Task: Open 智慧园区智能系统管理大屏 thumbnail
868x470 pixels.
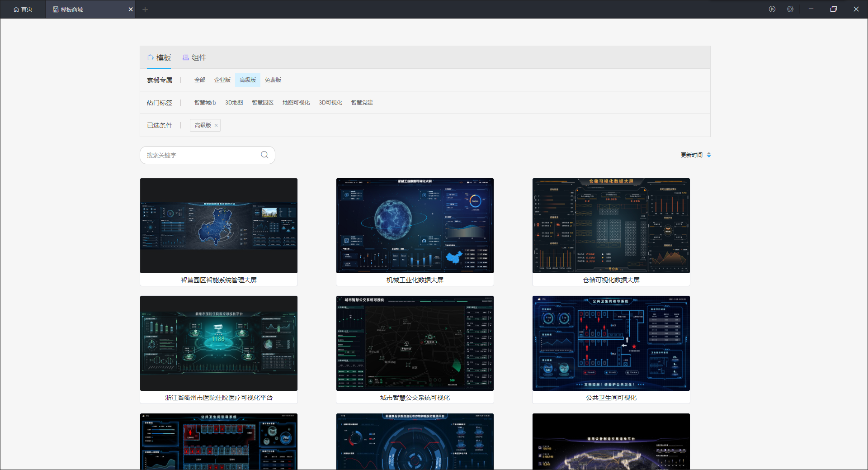Action: (x=219, y=226)
